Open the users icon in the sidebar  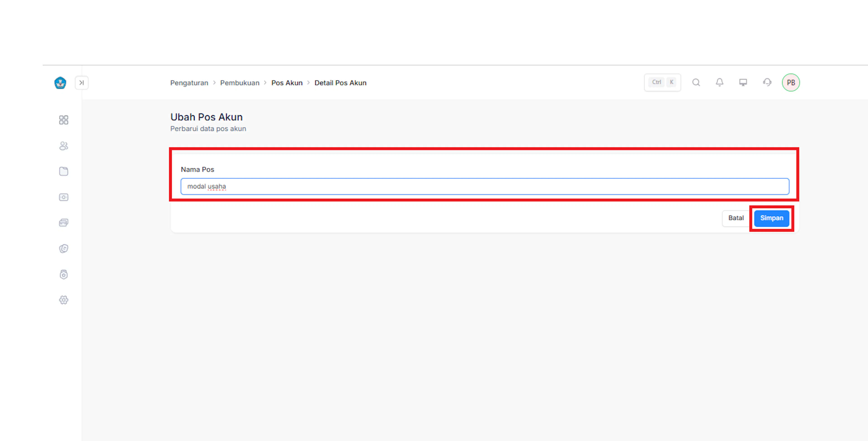pyautogui.click(x=64, y=146)
